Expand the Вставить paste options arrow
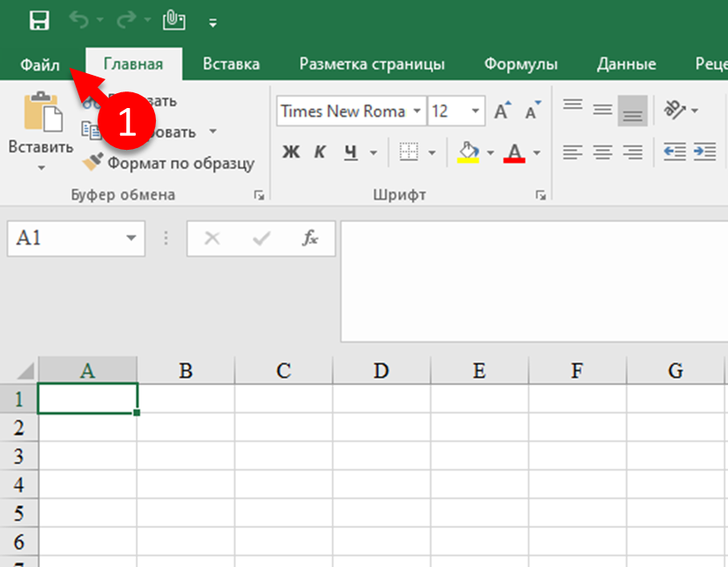728x567 pixels. click(x=41, y=167)
